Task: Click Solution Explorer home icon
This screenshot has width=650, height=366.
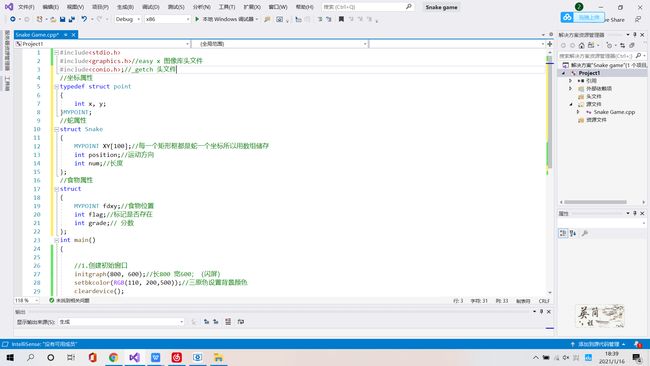Action: coord(582,45)
